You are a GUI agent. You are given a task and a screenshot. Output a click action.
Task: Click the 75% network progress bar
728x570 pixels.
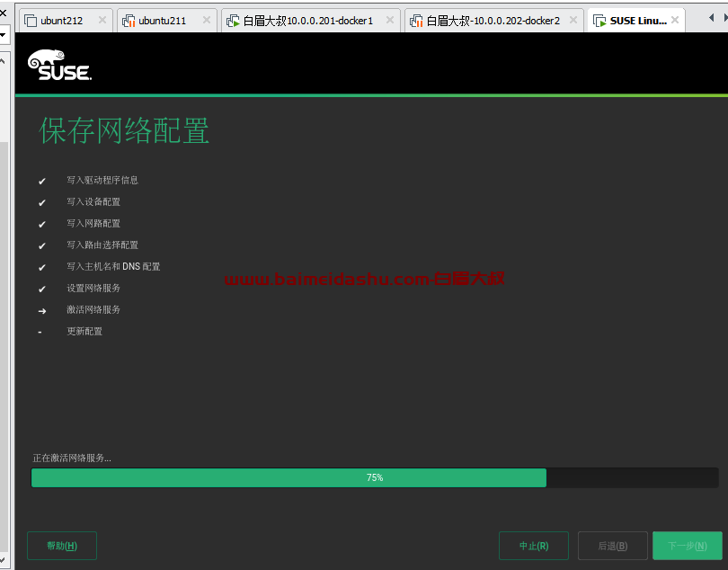click(x=375, y=477)
